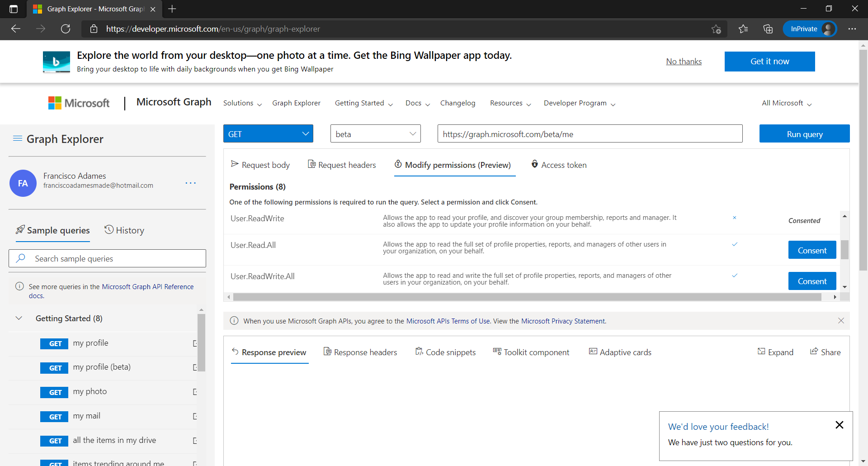Screen dimensions: 868x466
Task: Revoke User.ReadWrite consent with the x icon
Action: point(735,218)
